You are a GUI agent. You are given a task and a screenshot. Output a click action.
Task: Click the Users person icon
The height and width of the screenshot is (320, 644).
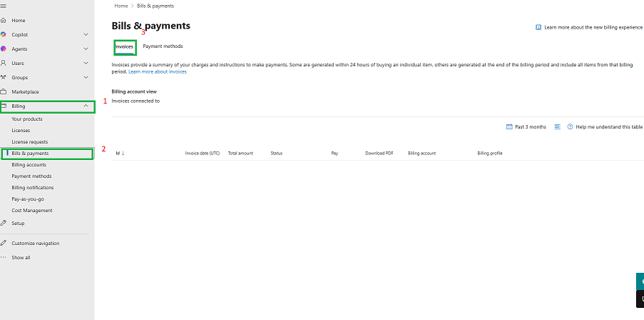coord(4,63)
